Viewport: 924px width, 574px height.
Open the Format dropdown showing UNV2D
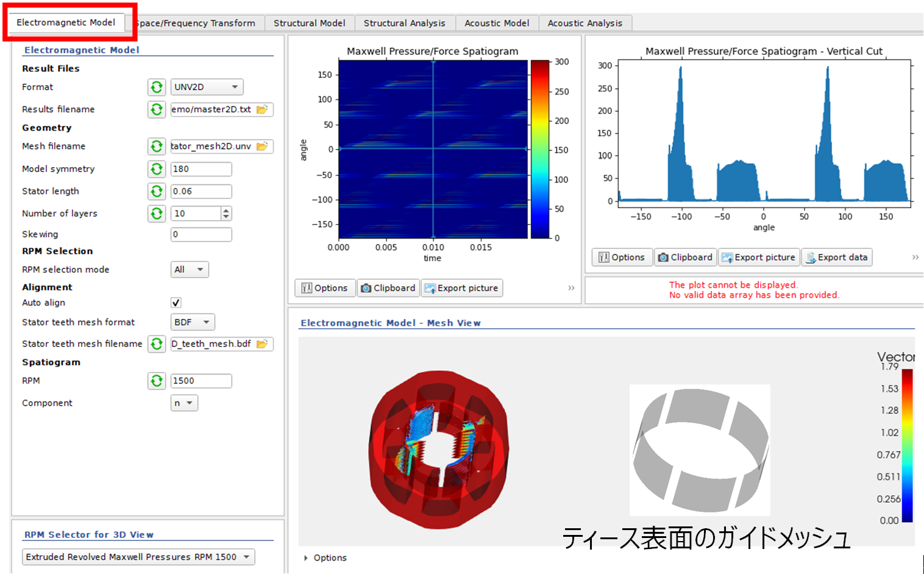(206, 87)
